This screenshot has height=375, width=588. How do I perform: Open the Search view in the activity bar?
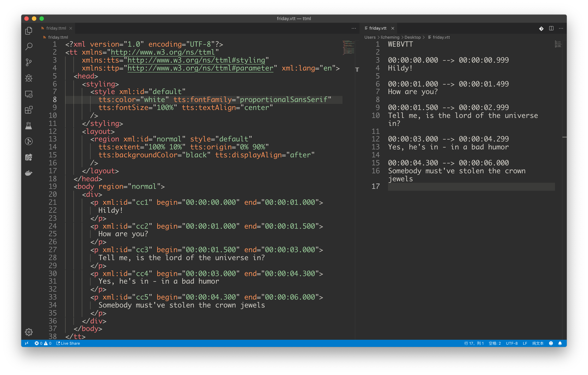(29, 46)
